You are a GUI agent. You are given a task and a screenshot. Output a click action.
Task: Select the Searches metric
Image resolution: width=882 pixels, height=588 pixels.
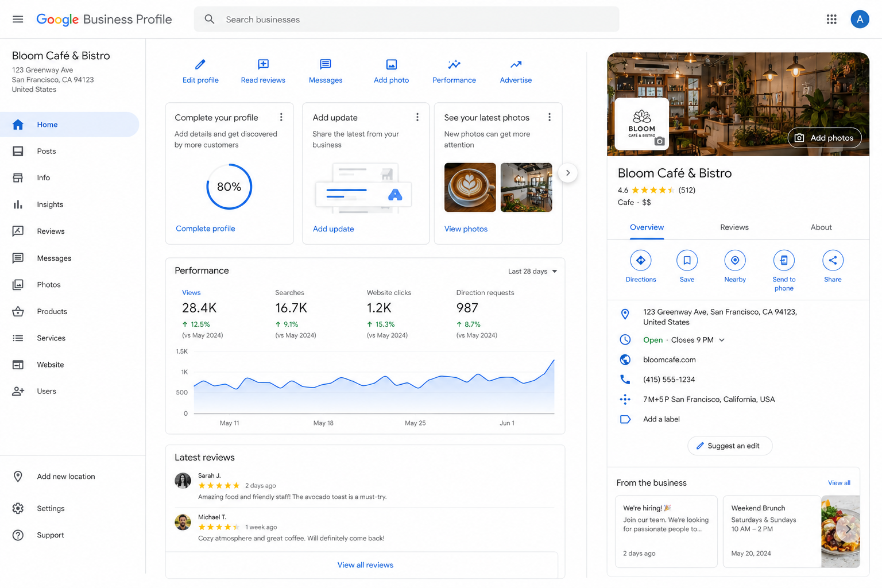296,314
